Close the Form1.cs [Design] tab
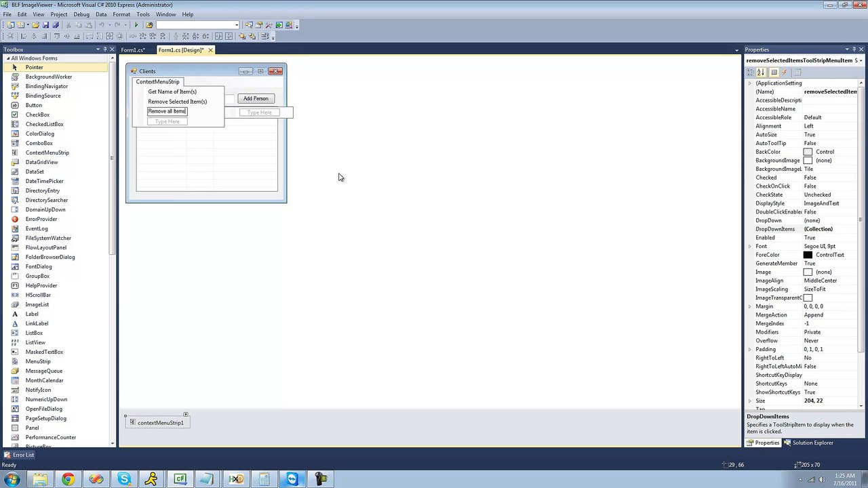This screenshot has width=868, height=488. click(x=210, y=50)
